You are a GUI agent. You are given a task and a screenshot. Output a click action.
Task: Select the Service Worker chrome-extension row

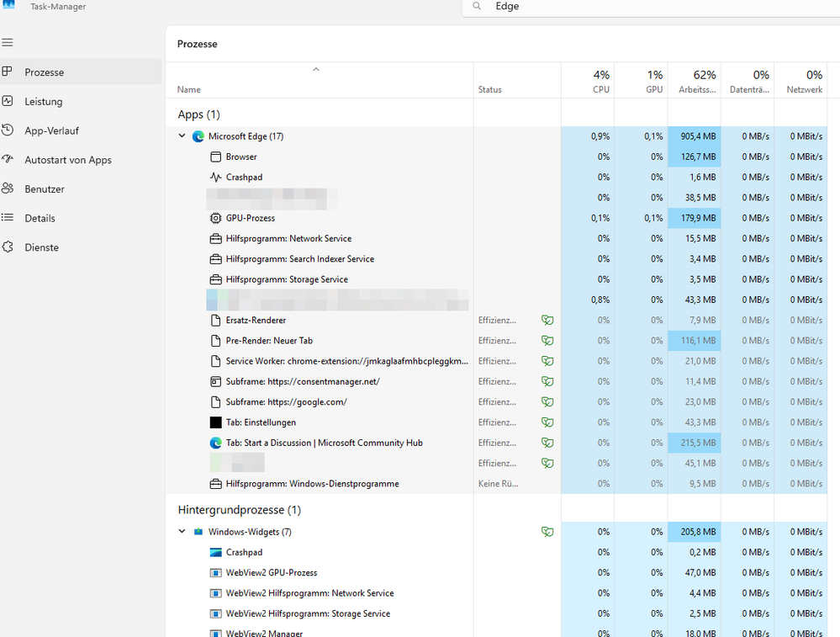(x=497, y=361)
